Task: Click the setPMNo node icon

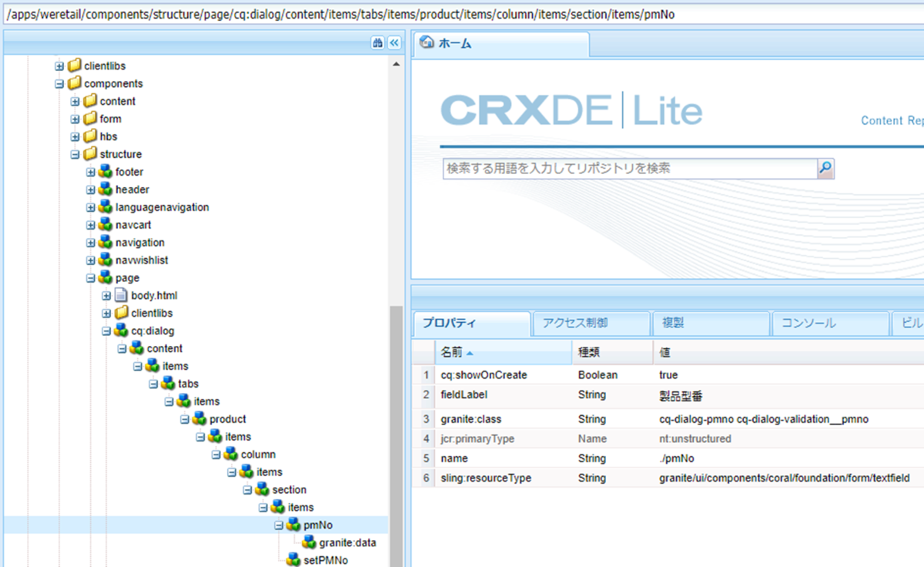Action: click(293, 560)
